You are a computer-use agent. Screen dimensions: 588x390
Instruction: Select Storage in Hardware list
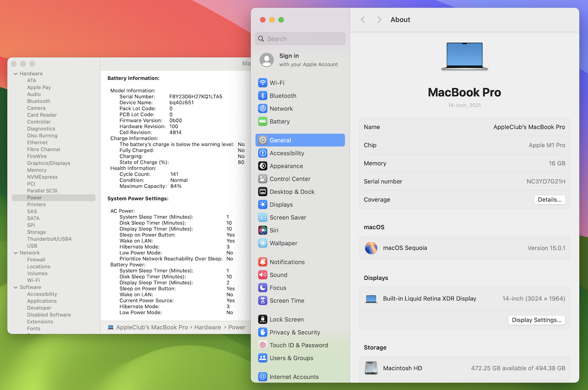click(x=36, y=232)
